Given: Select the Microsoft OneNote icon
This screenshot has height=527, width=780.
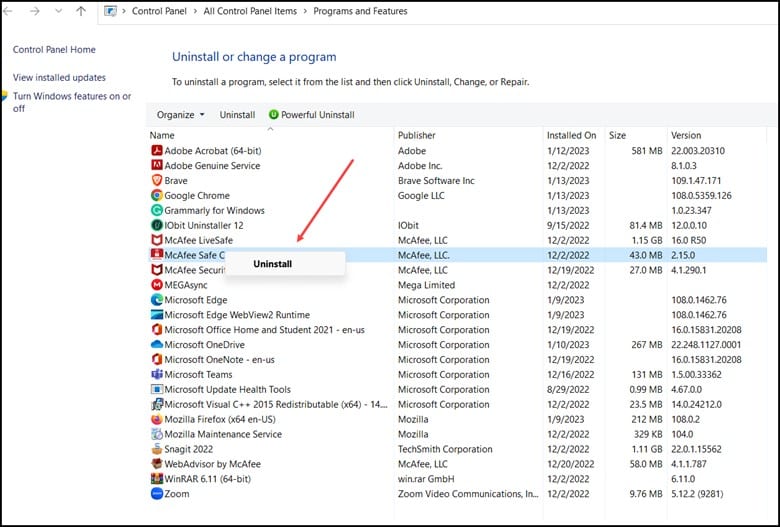Looking at the screenshot, I should 157,359.
